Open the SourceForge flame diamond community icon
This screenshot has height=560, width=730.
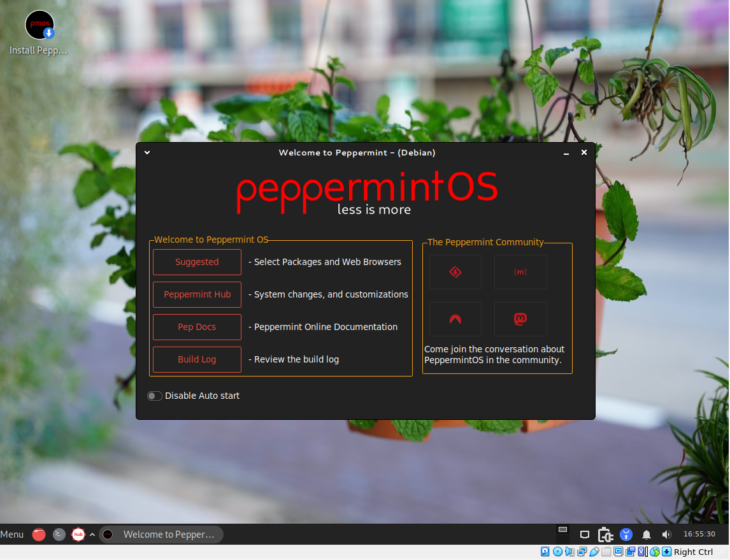(x=455, y=272)
